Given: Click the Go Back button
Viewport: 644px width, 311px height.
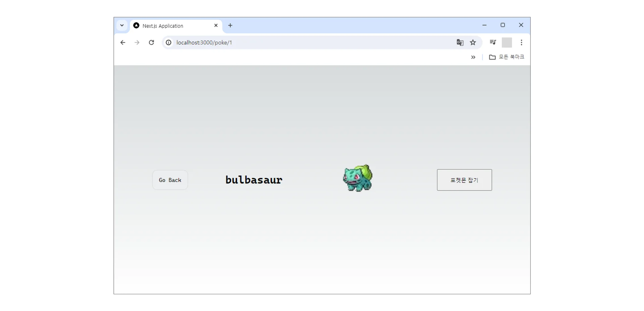Looking at the screenshot, I should click(170, 180).
